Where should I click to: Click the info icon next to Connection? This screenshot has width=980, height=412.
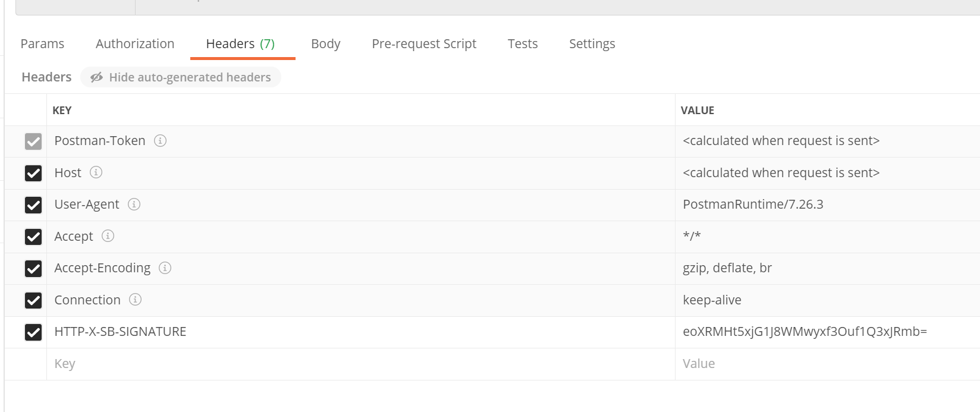[x=135, y=300]
